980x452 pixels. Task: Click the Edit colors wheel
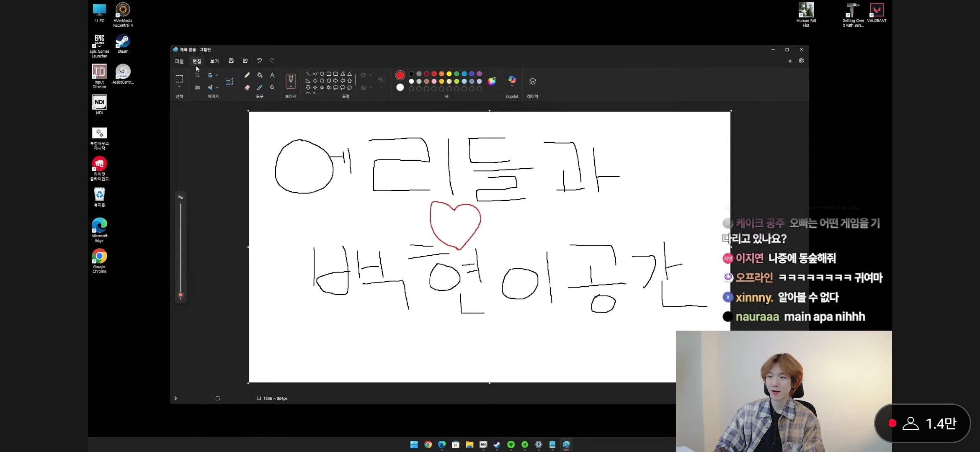492,81
